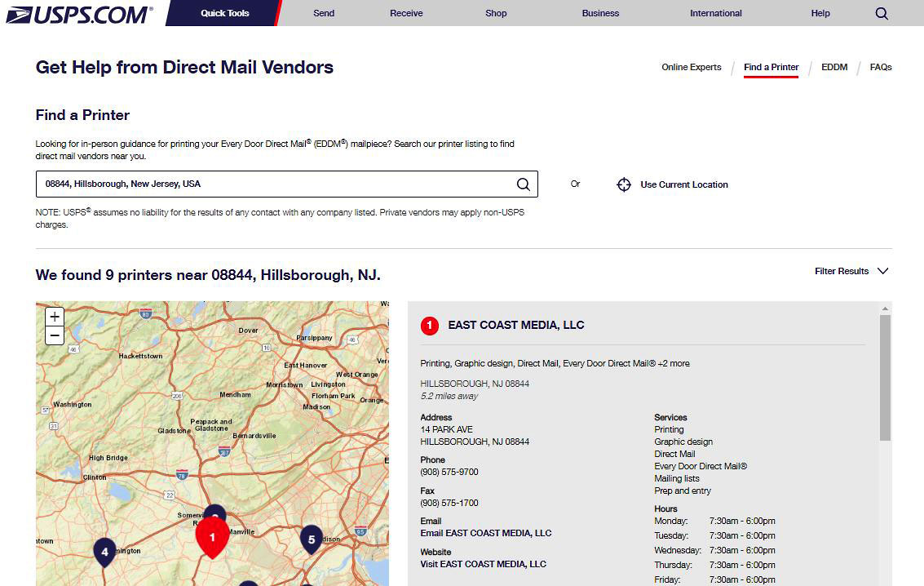
Task: Click the USPS.com logo
Action: click(x=79, y=14)
